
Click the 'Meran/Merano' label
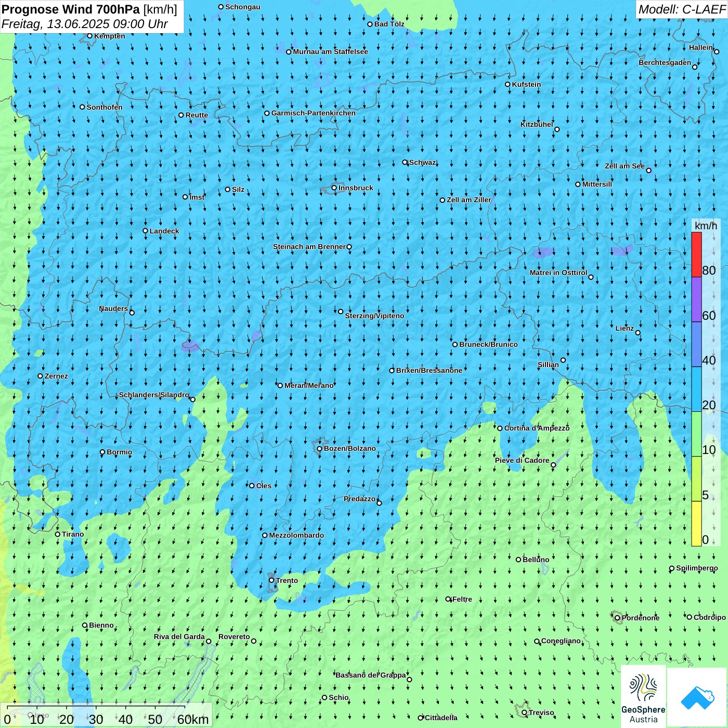click(x=309, y=385)
